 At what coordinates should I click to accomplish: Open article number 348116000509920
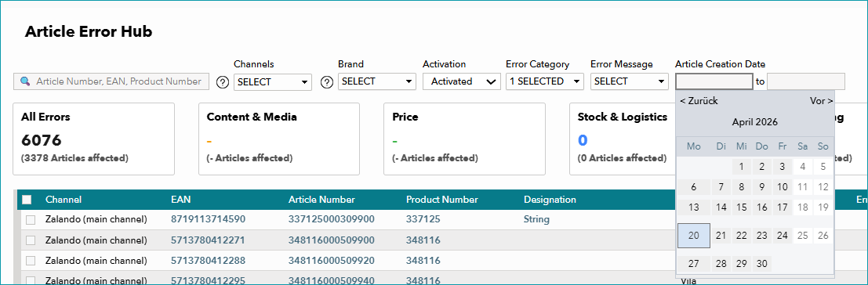pos(332,260)
